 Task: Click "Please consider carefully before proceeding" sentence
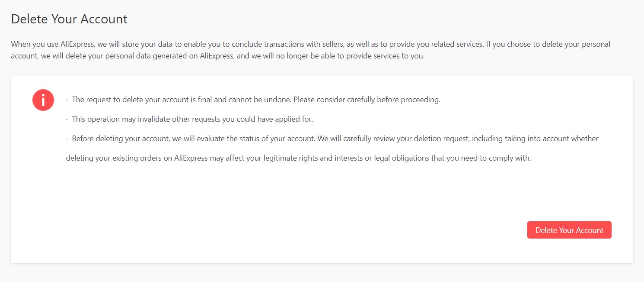tap(367, 100)
